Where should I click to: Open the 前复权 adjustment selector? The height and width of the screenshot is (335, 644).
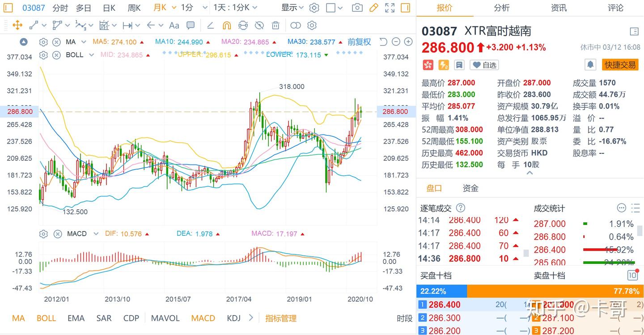[x=359, y=42]
